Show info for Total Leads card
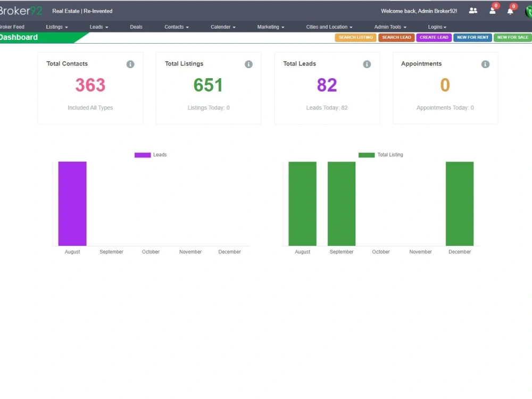Screen dimensions: 532x399 pyautogui.click(x=367, y=64)
